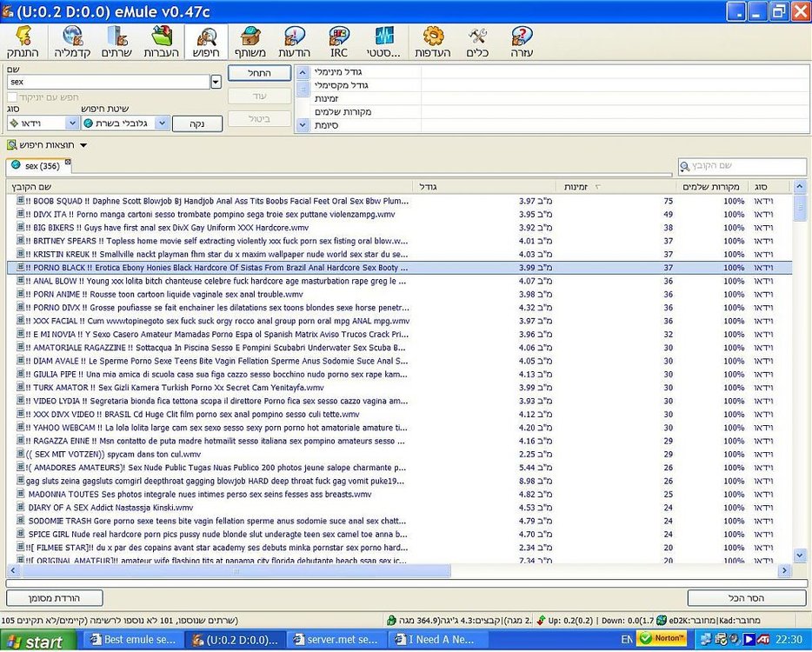Screen dimensions: 812x652
Task: Open the file type dropdown
Action: [72, 123]
